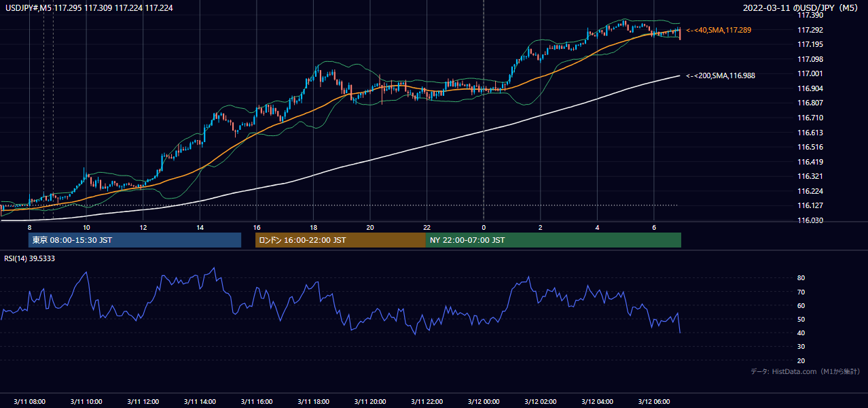Viewport: 868px width, 408px height.
Task: Click the white 200 SMA 116.988 label
Action: click(721, 75)
